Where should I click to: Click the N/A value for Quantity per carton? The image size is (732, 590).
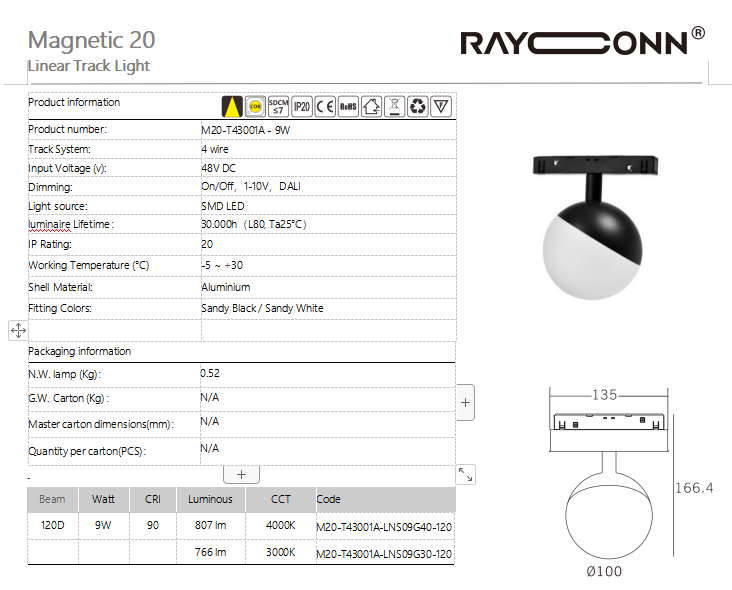(210, 449)
